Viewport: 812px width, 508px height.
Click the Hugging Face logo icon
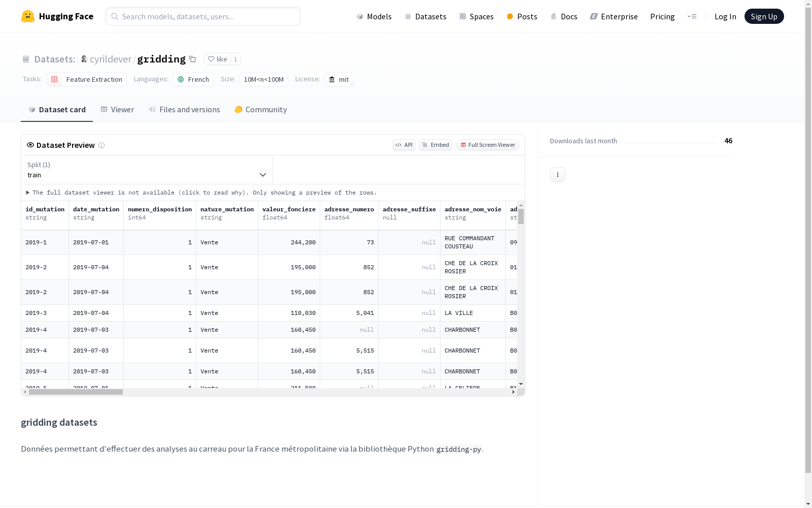pyautogui.click(x=28, y=16)
